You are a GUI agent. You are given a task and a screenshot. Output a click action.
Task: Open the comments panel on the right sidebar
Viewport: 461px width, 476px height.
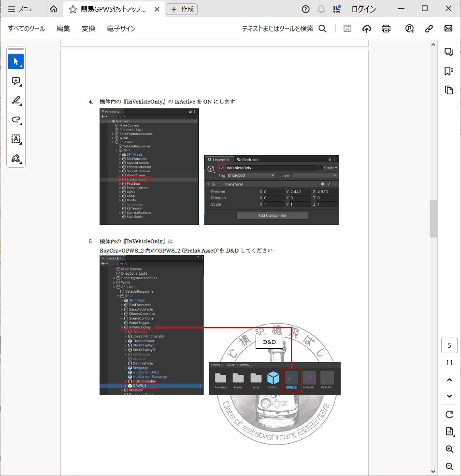[449, 52]
